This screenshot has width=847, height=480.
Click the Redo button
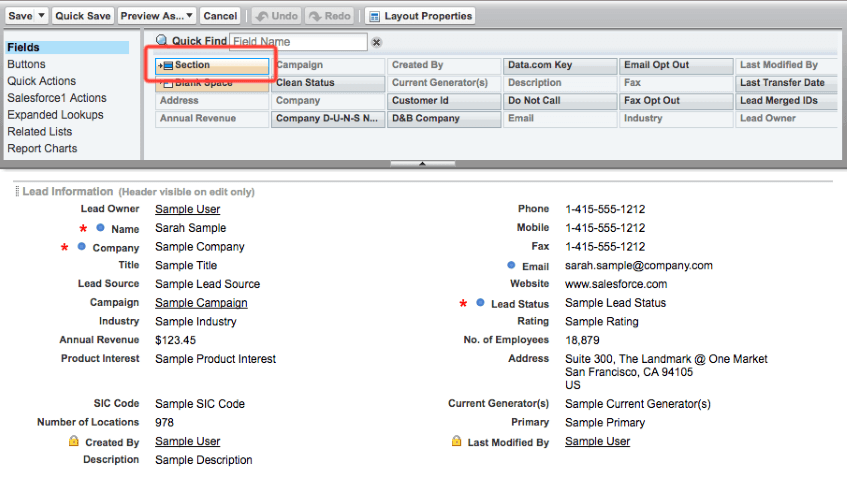[x=328, y=16]
